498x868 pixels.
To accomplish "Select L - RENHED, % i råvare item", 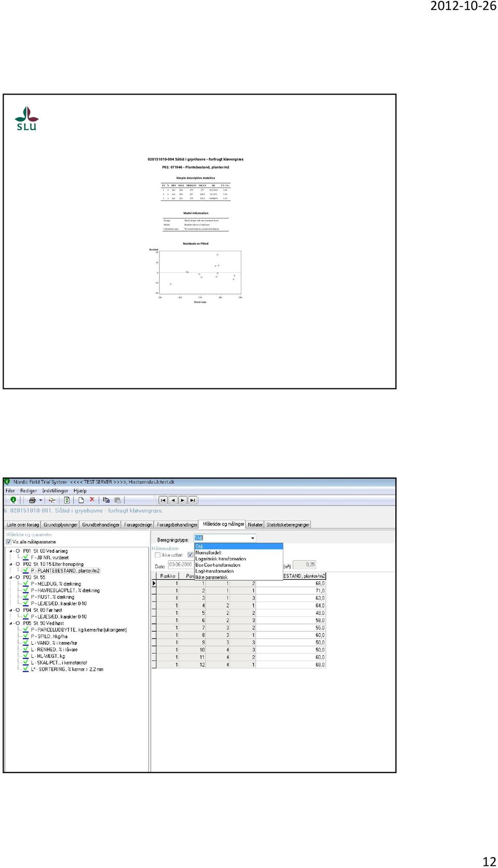I will click(x=54, y=649).
